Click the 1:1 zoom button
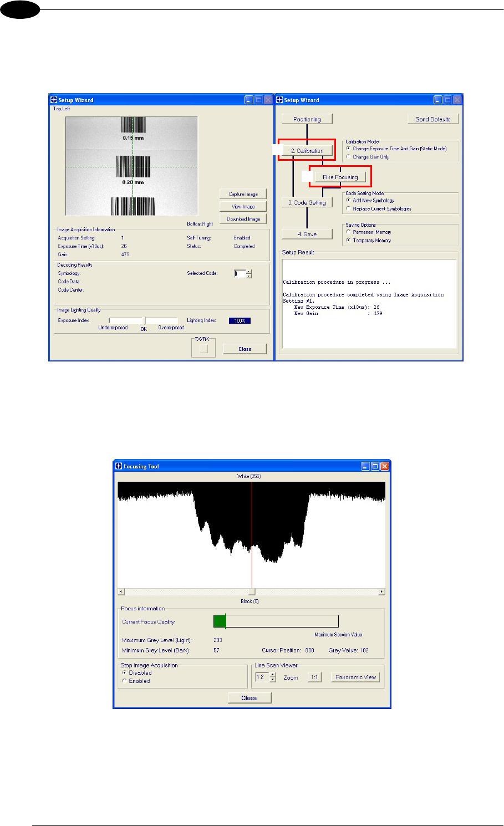Image resolution: width=504 pixels, height=826 pixels. pos(314,677)
